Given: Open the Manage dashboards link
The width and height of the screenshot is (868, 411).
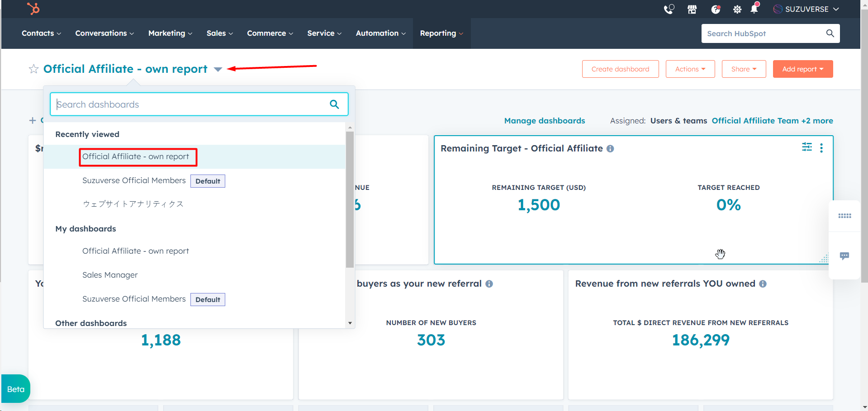Looking at the screenshot, I should (544, 121).
